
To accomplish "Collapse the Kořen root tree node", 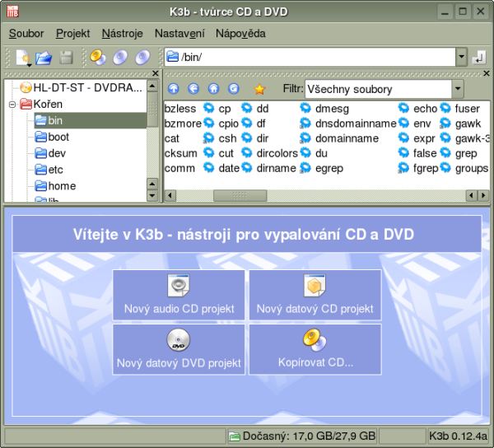I will pos(12,105).
